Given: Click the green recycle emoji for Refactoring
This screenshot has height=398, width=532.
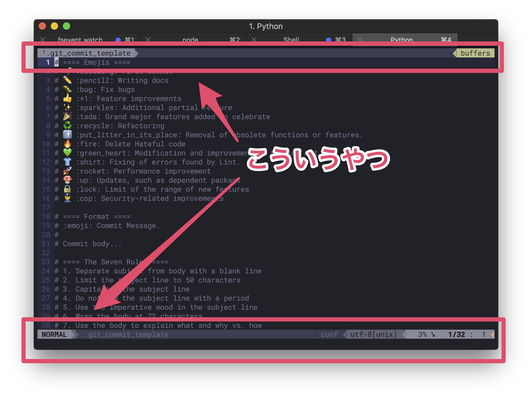Looking at the screenshot, I should click(67, 126).
